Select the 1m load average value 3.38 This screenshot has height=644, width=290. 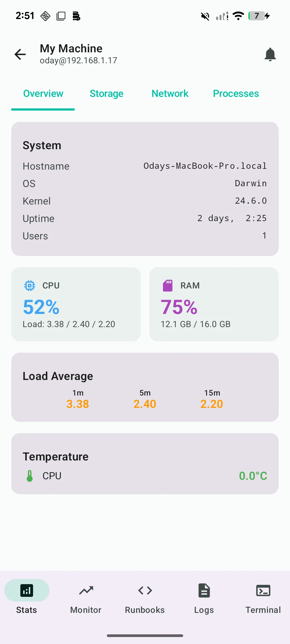(78, 404)
